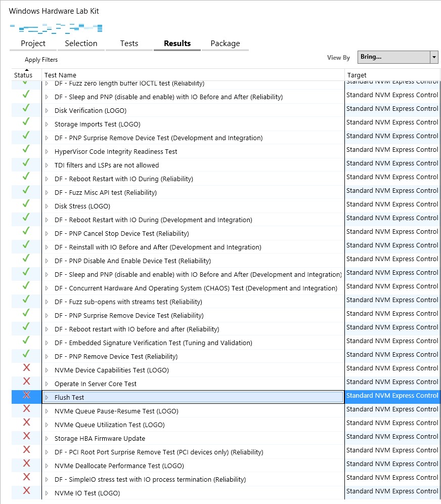The image size is (441, 504).
Task: Select 'DF - Reboot restart with IO before and after (Reliability)'
Action: click(x=137, y=329)
